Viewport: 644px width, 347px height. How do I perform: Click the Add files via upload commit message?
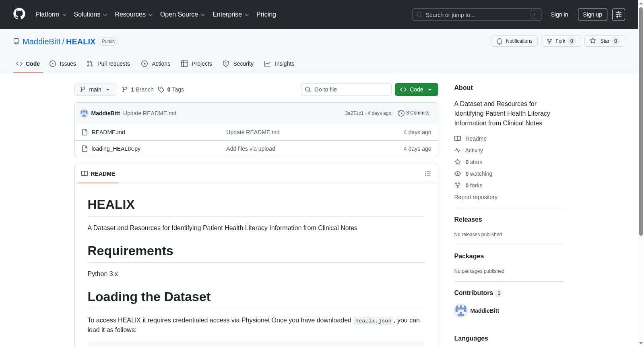[251, 149]
